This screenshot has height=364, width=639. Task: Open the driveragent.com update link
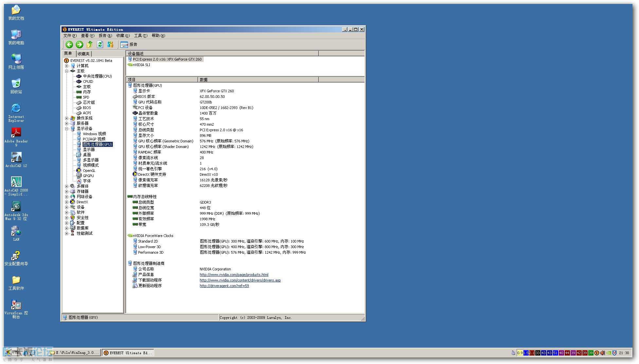[x=224, y=286]
